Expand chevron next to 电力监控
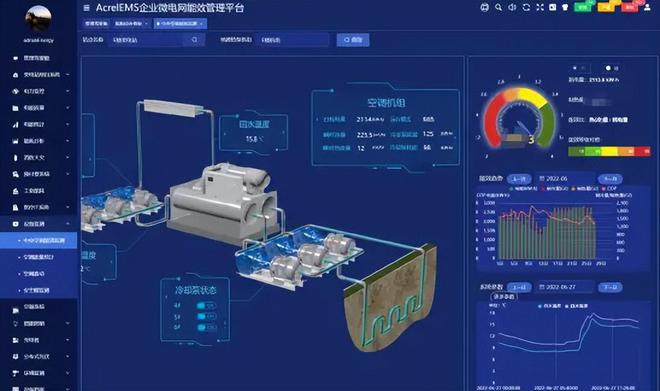Viewport: 660px width, 391px height. 68,91
